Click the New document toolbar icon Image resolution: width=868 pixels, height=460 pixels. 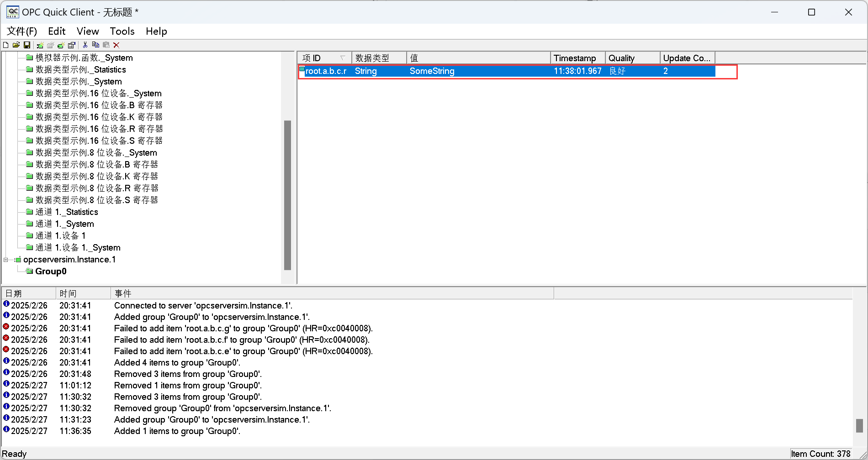tap(6, 45)
